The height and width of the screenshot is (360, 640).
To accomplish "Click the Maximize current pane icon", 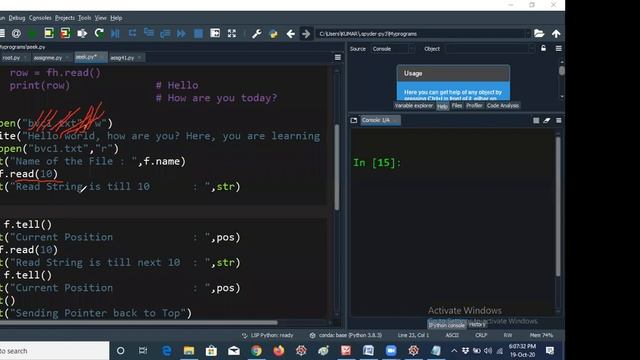I will pyautogui.click(x=215, y=33).
